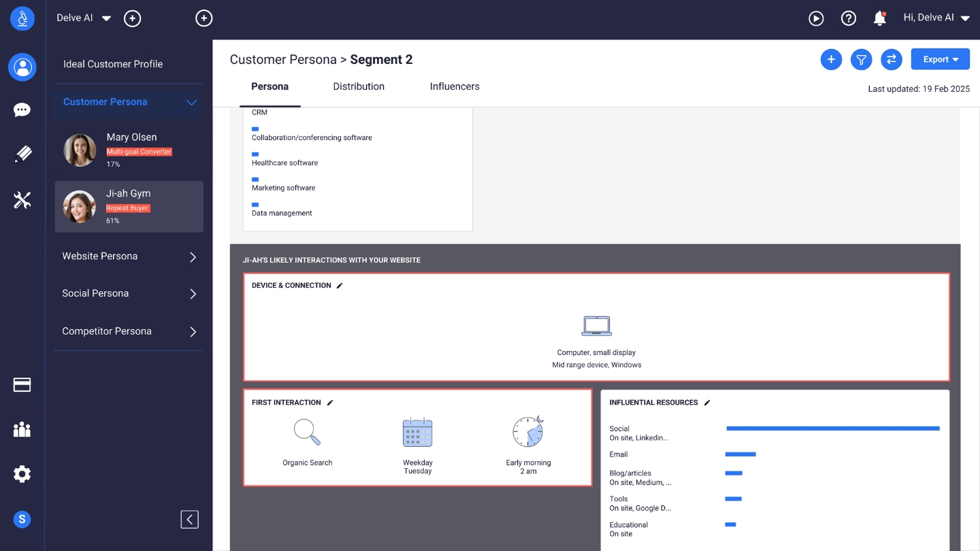Viewport: 980px width, 551px height.
Task: Click the help question mark icon
Action: coord(849,18)
